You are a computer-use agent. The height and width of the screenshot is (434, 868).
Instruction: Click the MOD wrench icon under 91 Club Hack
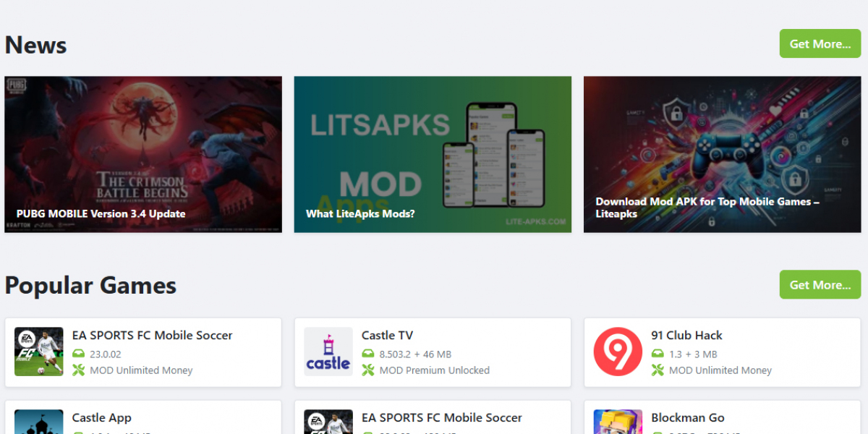[x=658, y=370]
